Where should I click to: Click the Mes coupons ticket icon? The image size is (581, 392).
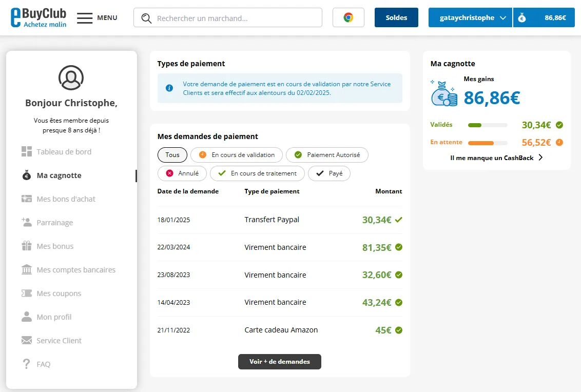tap(27, 293)
